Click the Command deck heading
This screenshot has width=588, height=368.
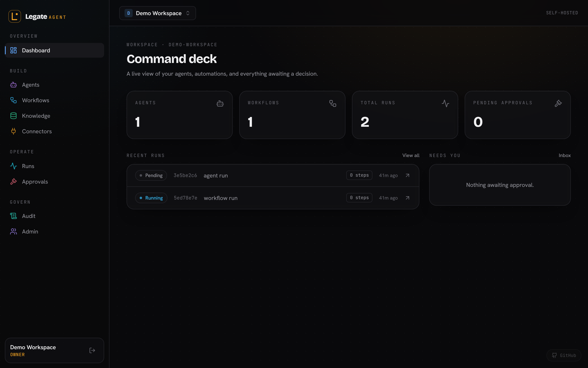click(171, 59)
